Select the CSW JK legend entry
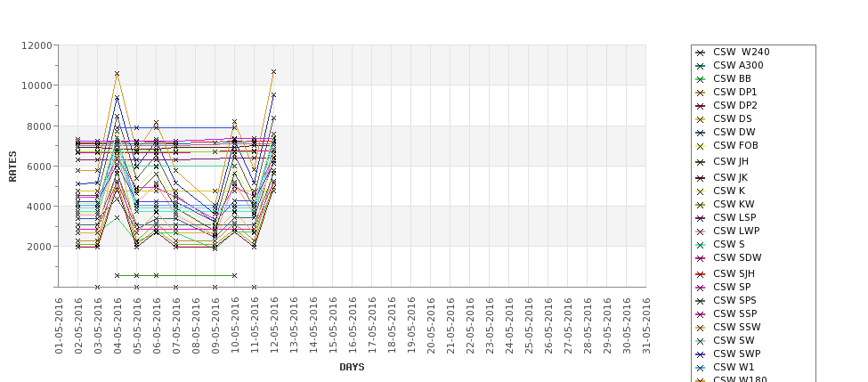The width and height of the screenshot is (868, 382). [x=730, y=177]
